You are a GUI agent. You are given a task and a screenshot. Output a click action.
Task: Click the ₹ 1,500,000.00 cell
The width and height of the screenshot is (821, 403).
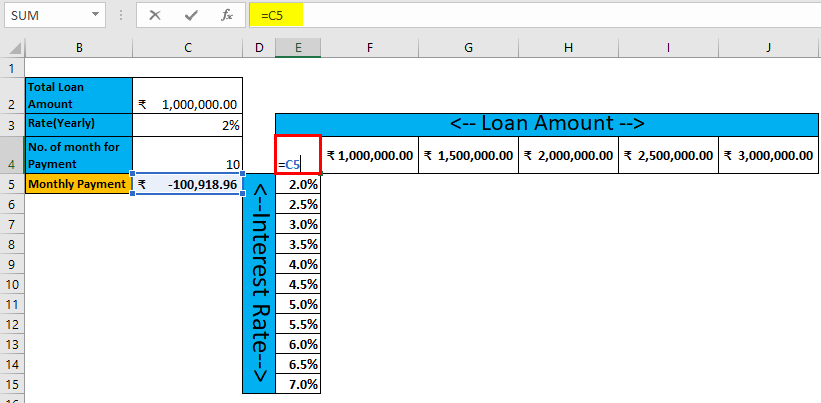468,155
